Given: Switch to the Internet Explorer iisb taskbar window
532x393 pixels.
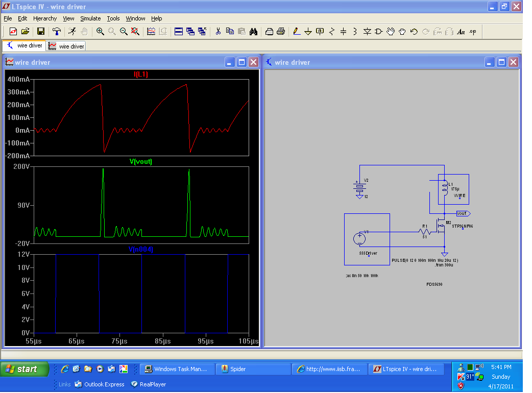Looking at the screenshot, I should tap(330, 369).
